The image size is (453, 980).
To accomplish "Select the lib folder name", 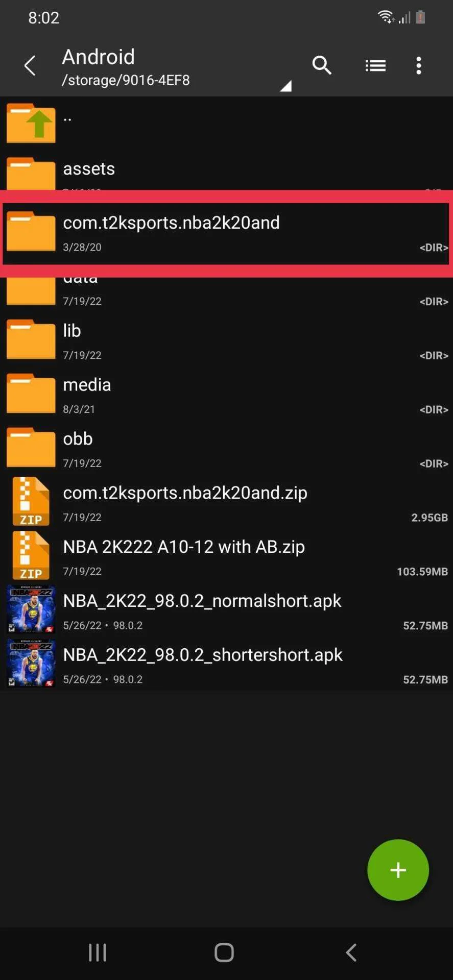I will click(72, 331).
